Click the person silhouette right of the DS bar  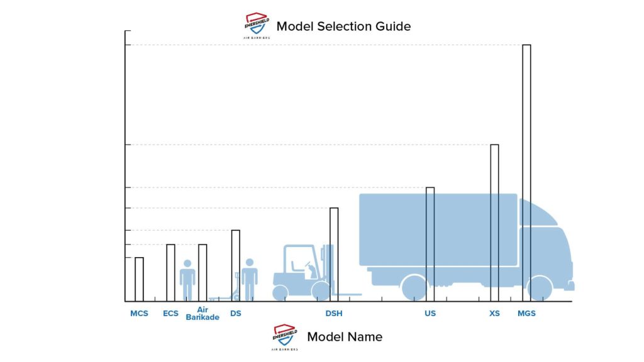250,279
